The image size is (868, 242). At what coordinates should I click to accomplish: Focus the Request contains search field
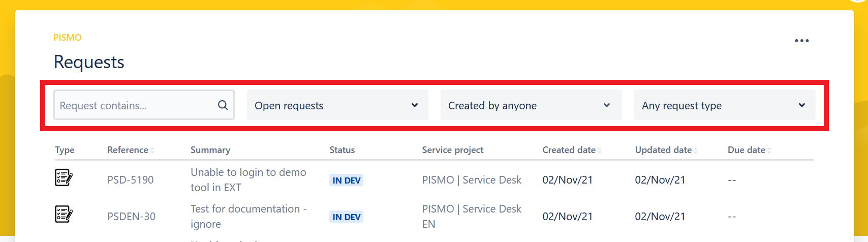point(144,105)
